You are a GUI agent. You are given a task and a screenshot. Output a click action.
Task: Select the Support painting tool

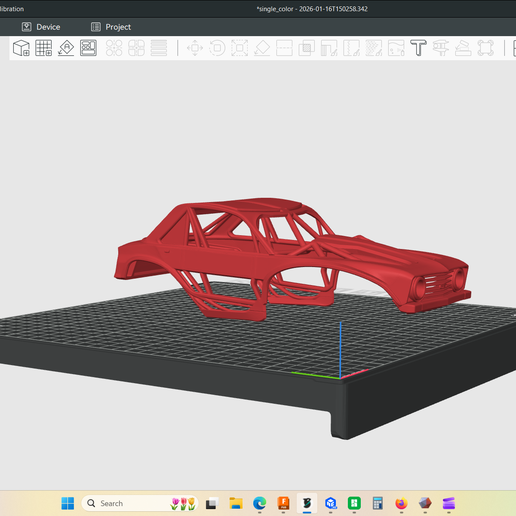point(329,48)
